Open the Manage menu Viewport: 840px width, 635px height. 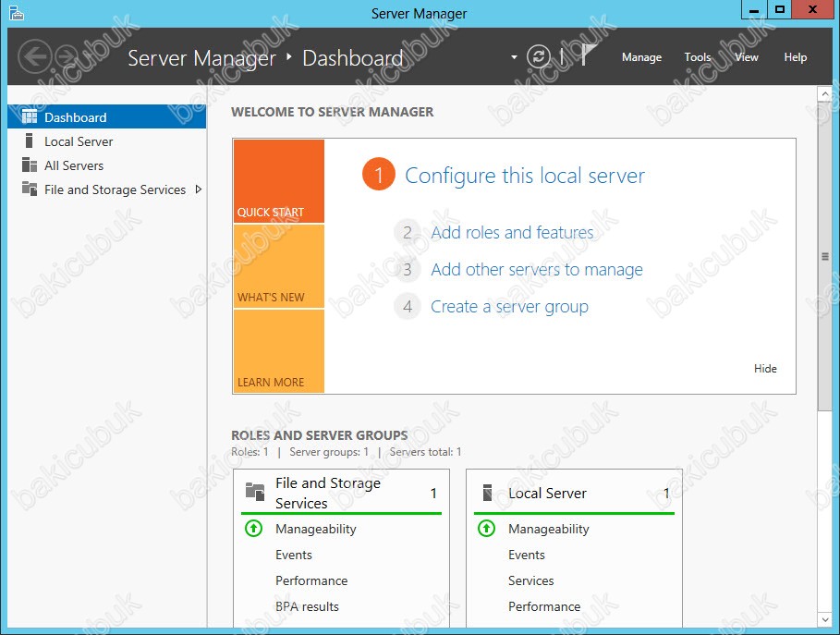[x=641, y=56]
